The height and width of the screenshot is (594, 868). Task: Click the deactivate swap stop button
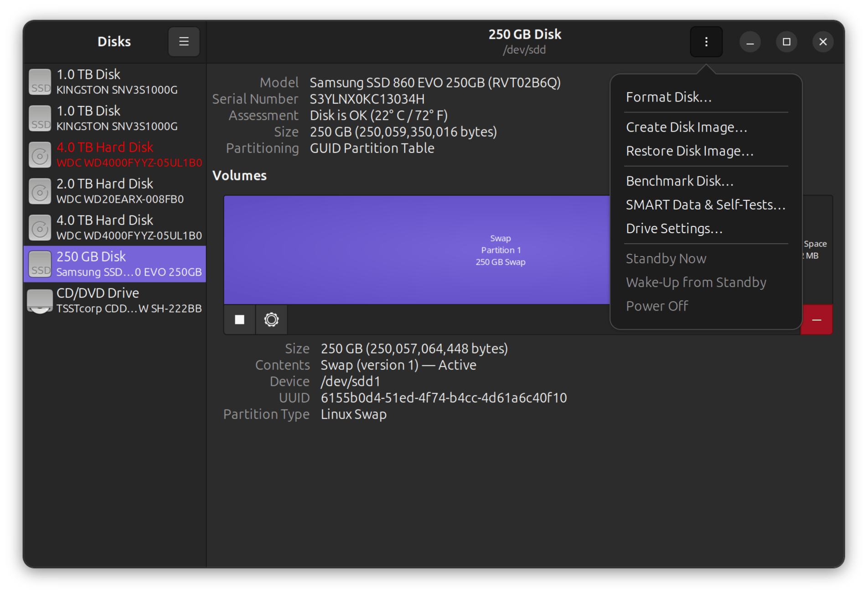(239, 320)
